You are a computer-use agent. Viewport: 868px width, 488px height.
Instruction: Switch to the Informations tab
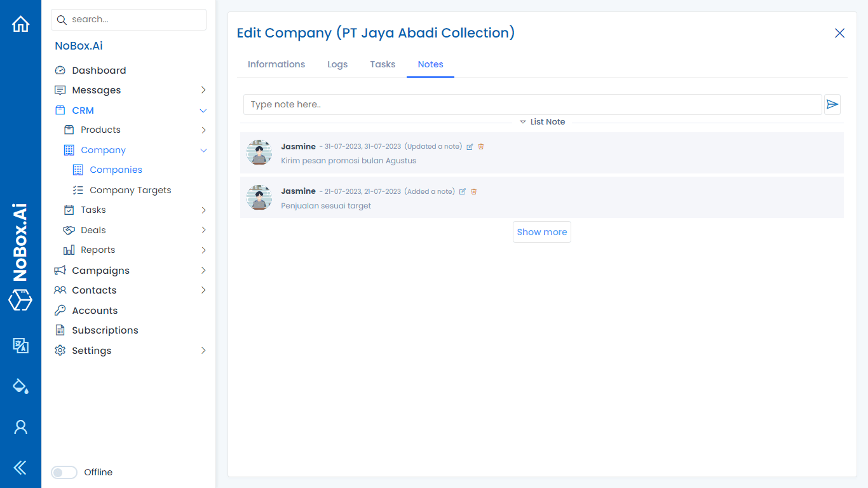[x=276, y=64]
